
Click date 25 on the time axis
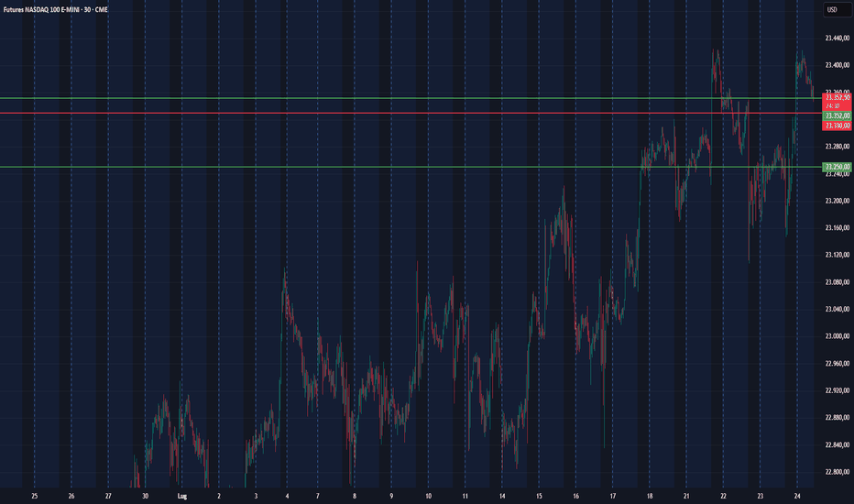click(34, 497)
